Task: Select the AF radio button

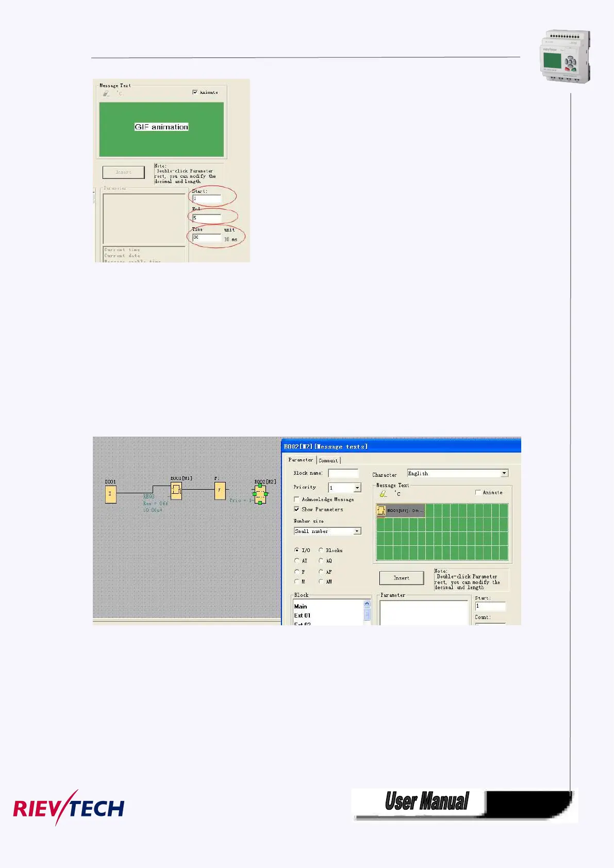Action: (x=321, y=571)
